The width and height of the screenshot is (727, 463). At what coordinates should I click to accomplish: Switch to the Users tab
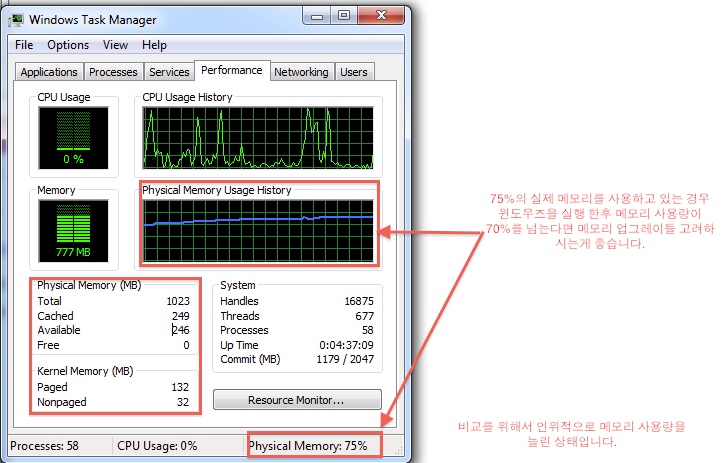pyautogui.click(x=354, y=72)
